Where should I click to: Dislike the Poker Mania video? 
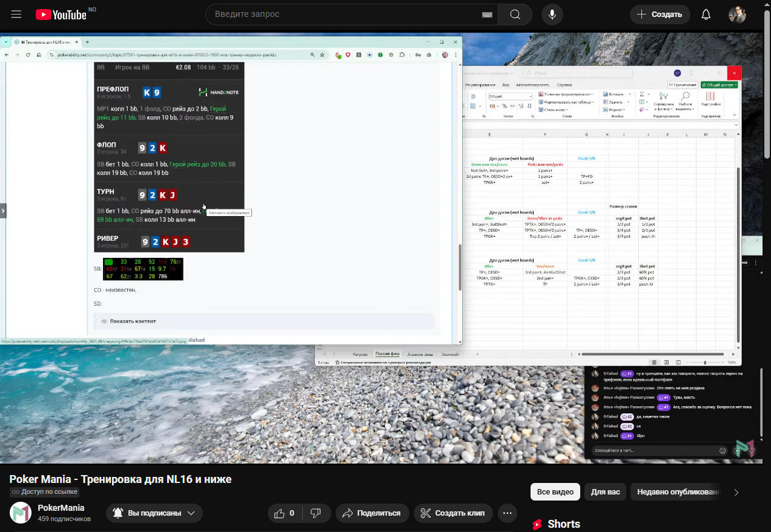(x=316, y=513)
